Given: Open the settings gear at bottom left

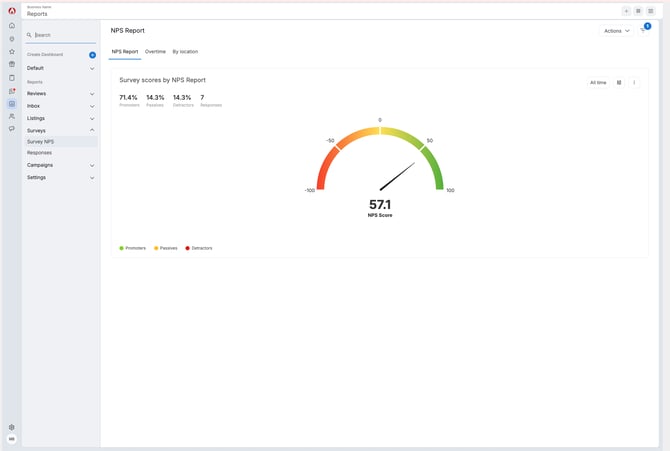Looking at the screenshot, I should point(12,427).
